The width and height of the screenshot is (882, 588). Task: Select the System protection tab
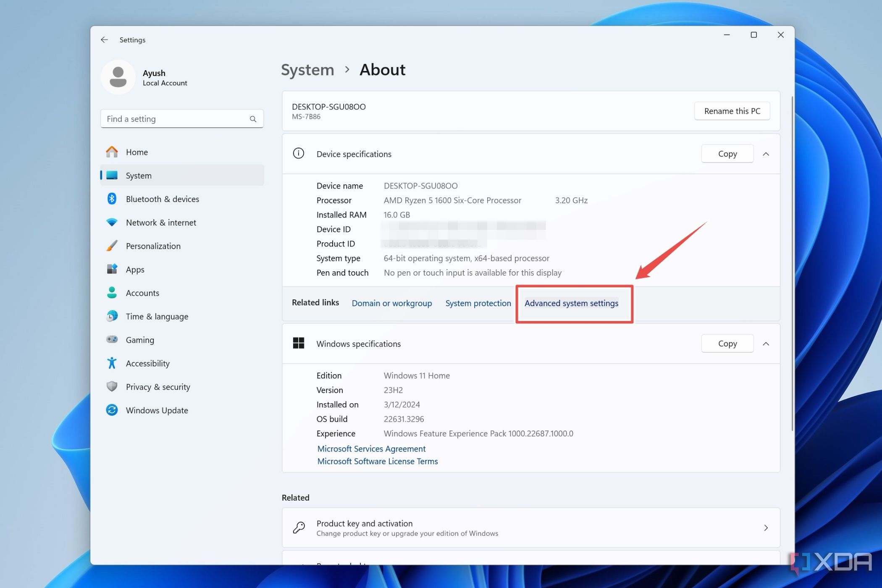pos(478,303)
